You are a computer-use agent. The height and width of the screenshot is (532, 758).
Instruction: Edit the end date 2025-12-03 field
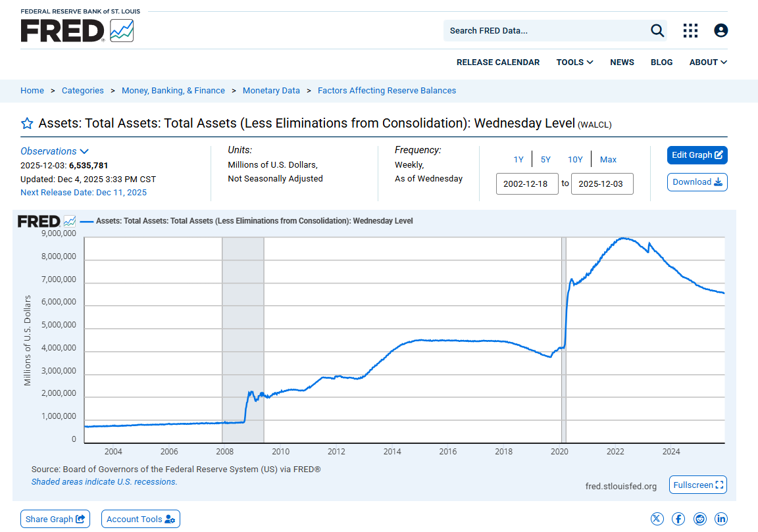tap(602, 183)
